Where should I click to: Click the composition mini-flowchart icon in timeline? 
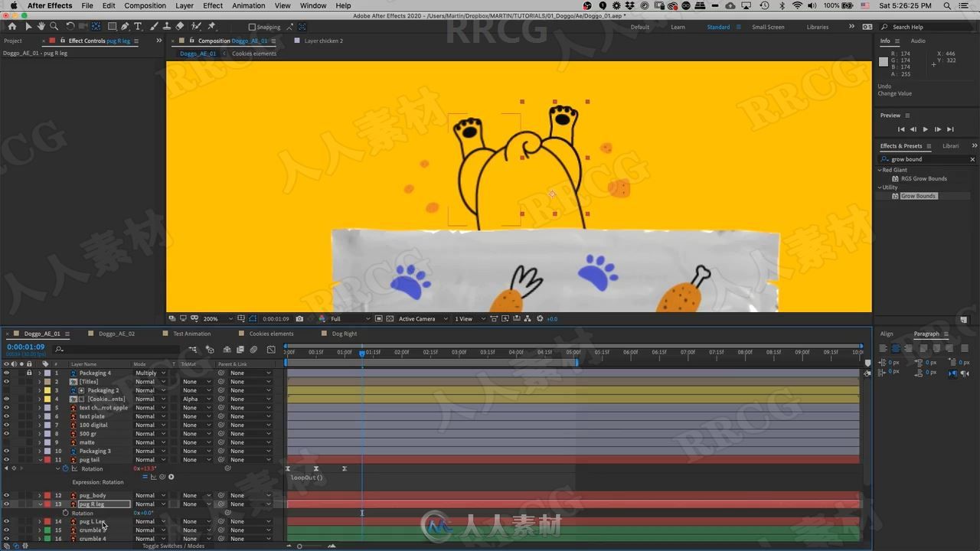pos(192,349)
